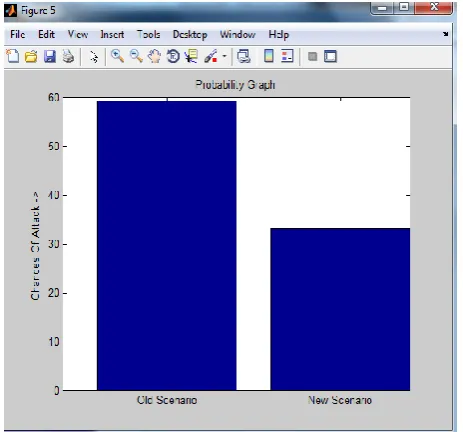Viewport: 463px width, 432px height.
Task: Insert a legend using toolbar icon
Action: coord(287,56)
